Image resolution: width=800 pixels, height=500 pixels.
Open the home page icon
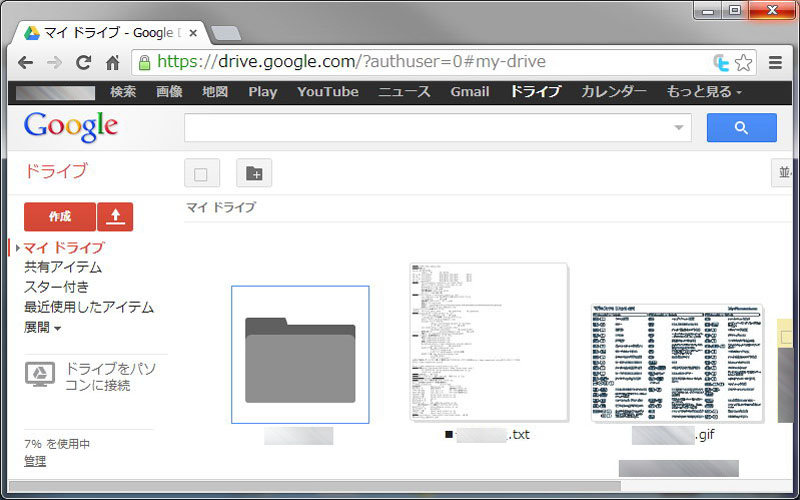[x=112, y=63]
